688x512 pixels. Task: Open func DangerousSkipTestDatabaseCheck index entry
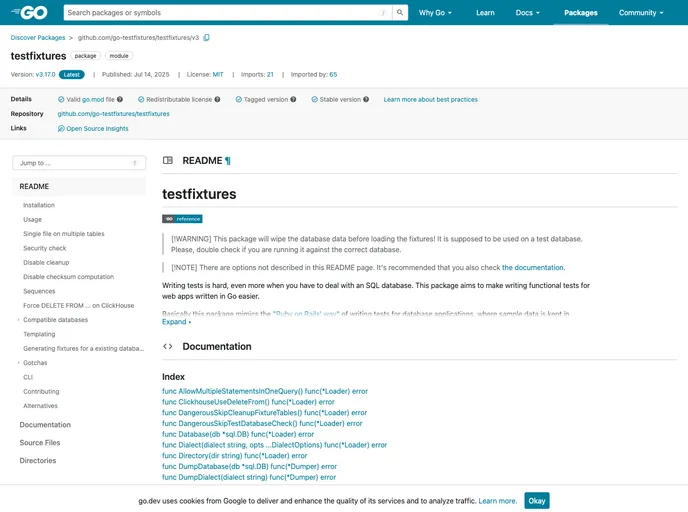262,423
